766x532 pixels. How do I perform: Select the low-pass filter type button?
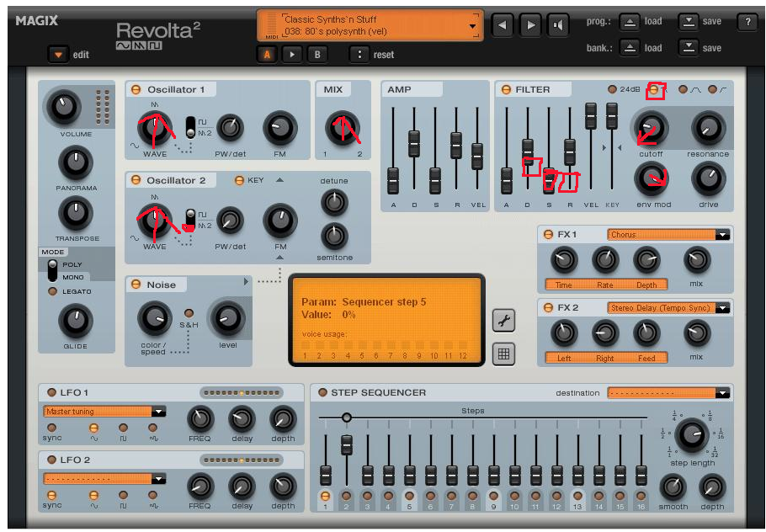(x=654, y=89)
